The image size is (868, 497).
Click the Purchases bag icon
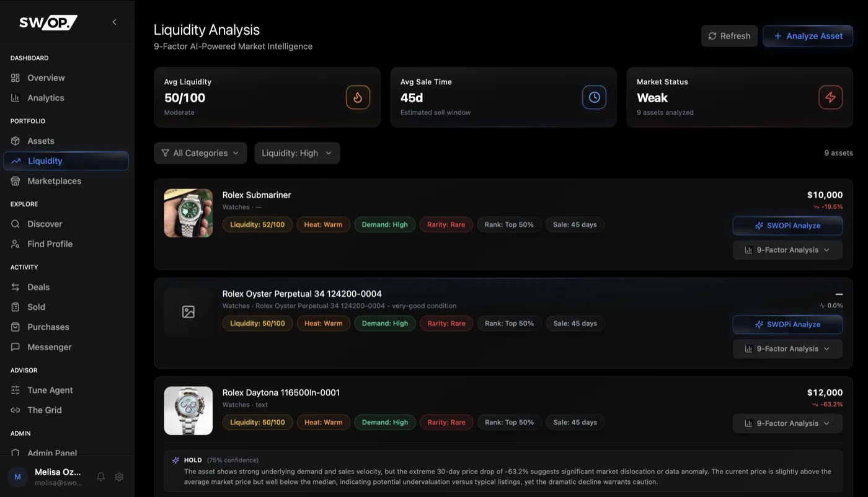15,327
